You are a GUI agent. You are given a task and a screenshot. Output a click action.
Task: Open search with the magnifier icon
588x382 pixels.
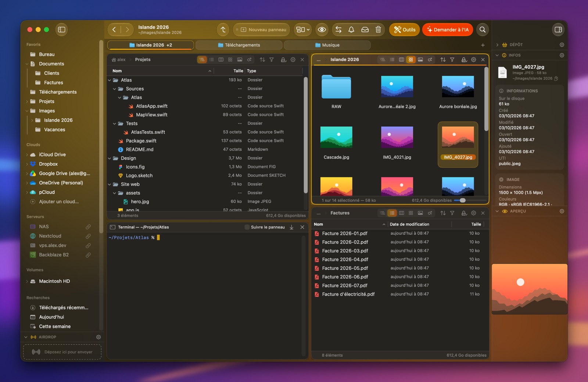[483, 30]
